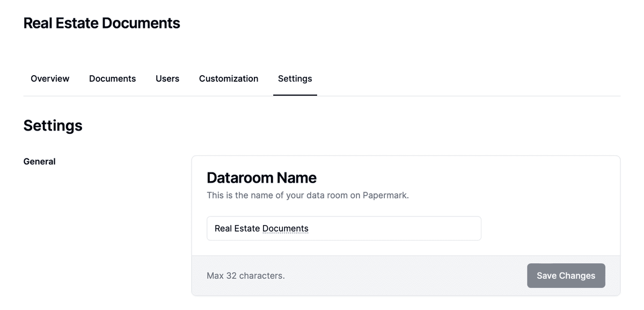Click the Save Changes button
The image size is (644, 310).
[566, 275]
